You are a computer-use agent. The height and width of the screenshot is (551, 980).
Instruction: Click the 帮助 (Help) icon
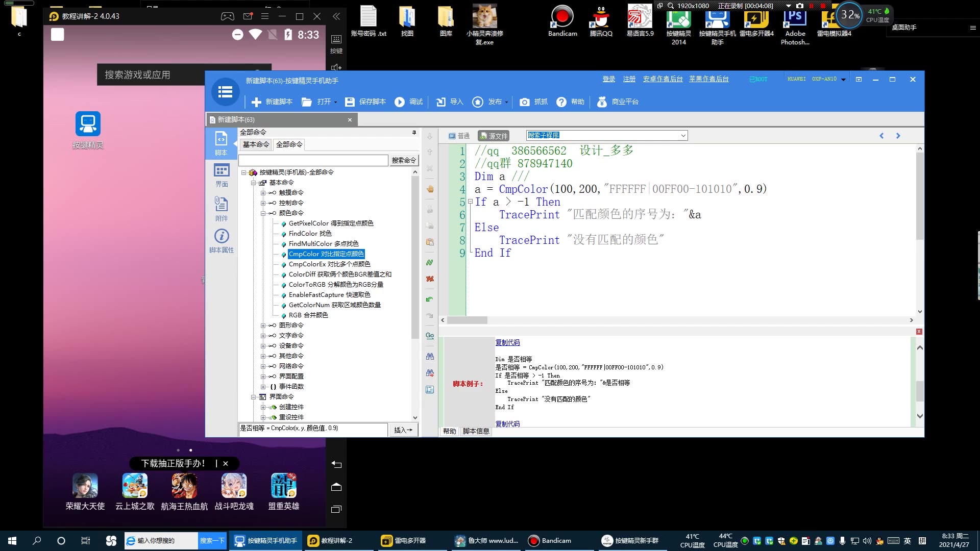(561, 102)
